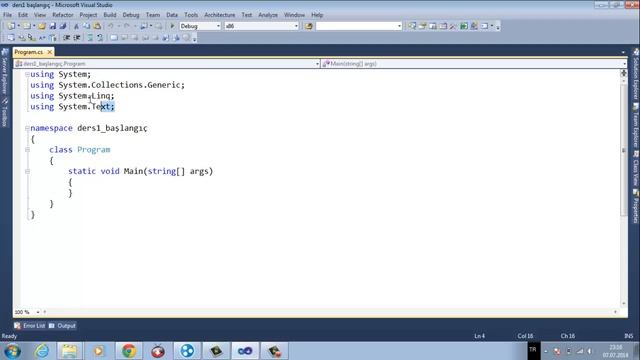Expand the Server Explorer side tab
The image size is (640, 360).
(x=5, y=72)
